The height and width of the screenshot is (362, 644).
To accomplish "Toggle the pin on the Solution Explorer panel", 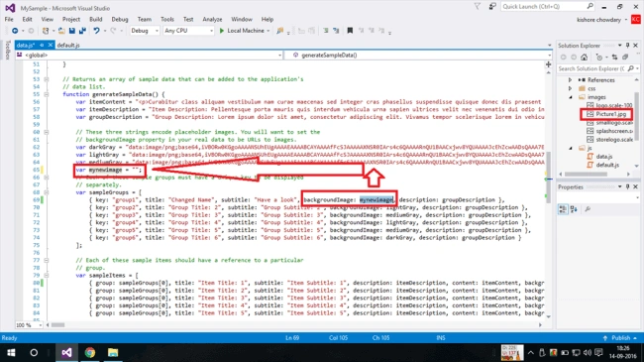I will click(x=627, y=46).
